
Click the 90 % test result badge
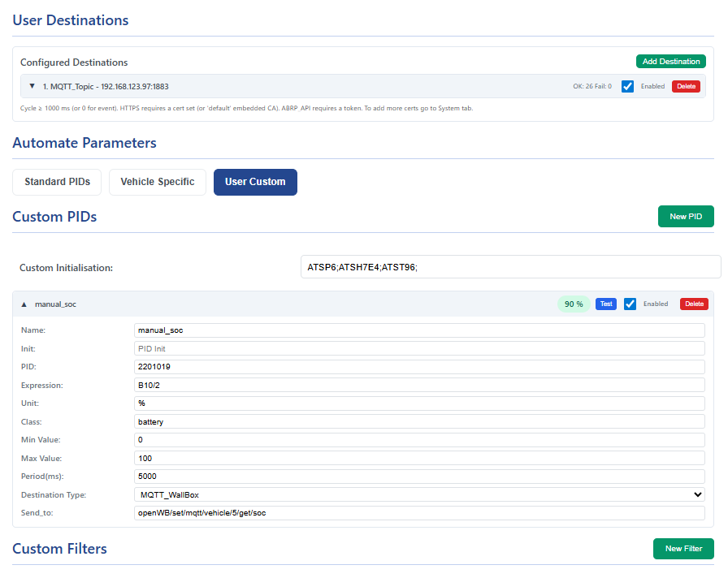574,304
